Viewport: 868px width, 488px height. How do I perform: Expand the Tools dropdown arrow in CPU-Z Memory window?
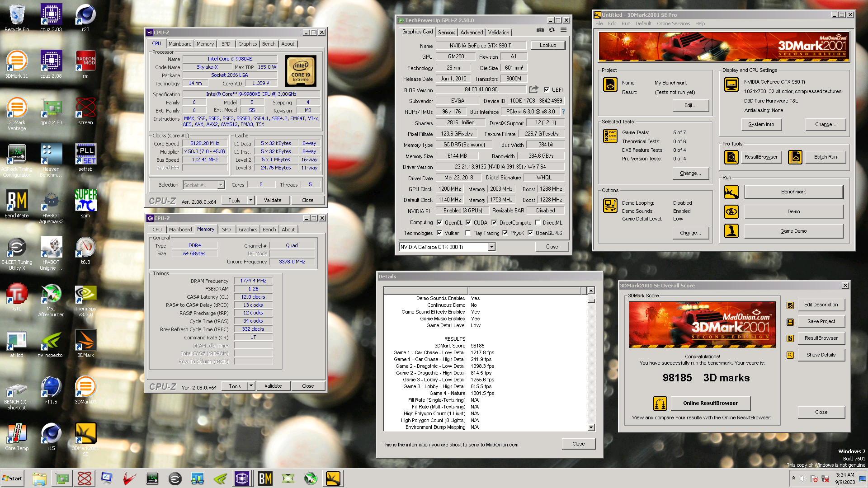251,386
